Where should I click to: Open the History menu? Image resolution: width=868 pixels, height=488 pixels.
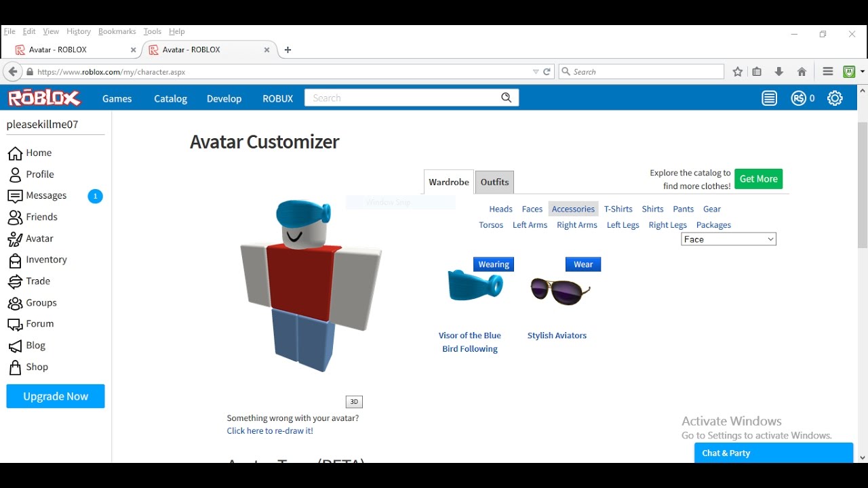pos(79,31)
